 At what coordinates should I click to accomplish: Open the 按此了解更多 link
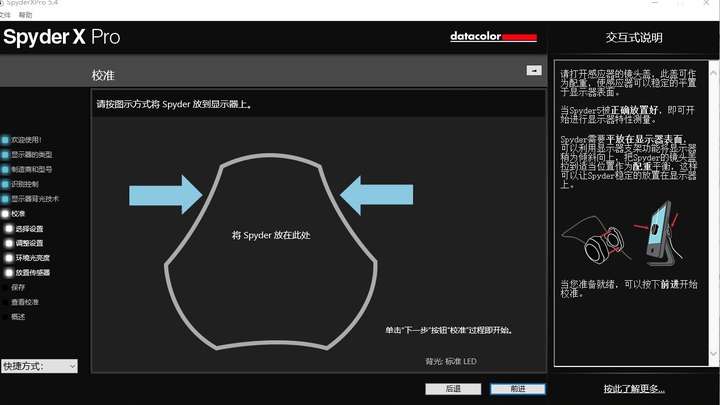point(634,389)
